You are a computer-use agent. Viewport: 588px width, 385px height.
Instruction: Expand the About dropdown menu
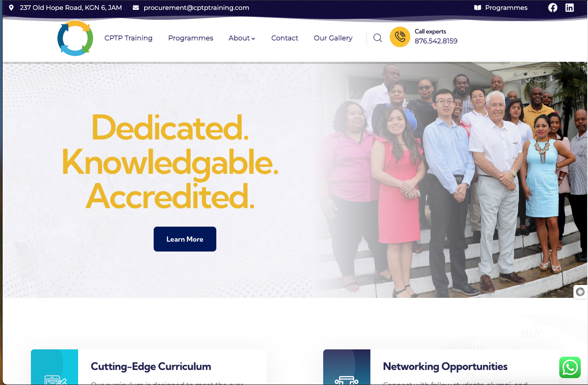coord(242,38)
